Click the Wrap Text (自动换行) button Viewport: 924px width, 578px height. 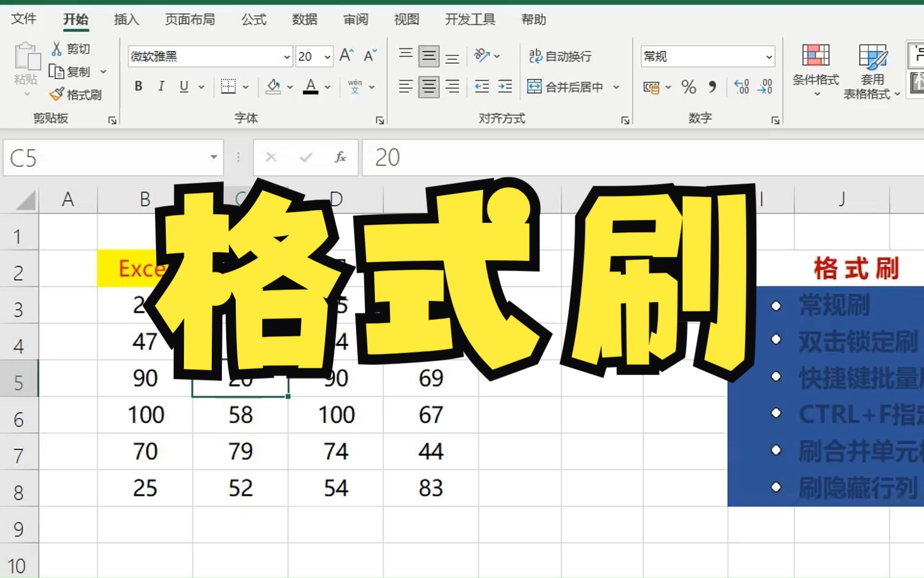(x=560, y=56)
